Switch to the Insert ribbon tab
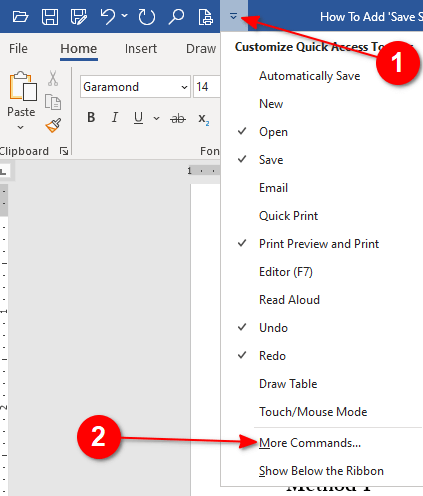Screen dimensions: 423x496 [x=141, y=49]
